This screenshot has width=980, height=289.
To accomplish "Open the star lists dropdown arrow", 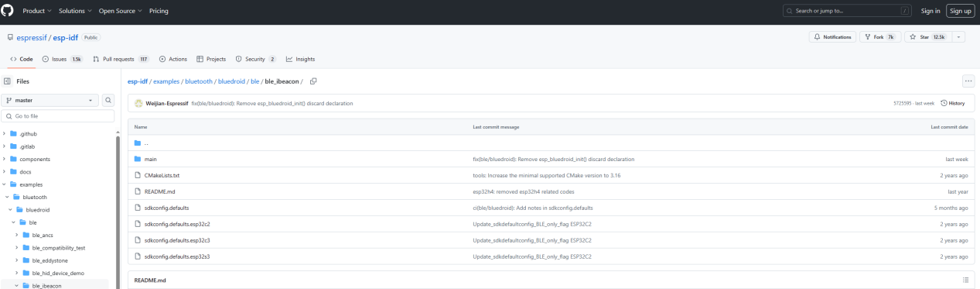I will click(959, 37).
